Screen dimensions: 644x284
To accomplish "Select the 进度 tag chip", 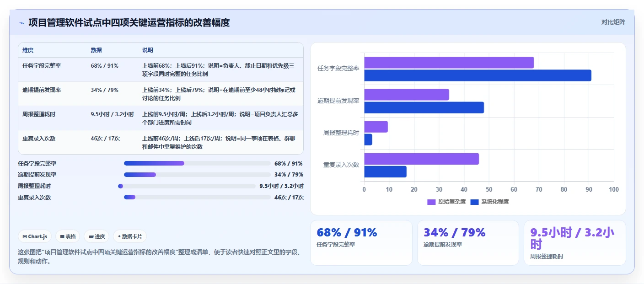I will point(97,236).
